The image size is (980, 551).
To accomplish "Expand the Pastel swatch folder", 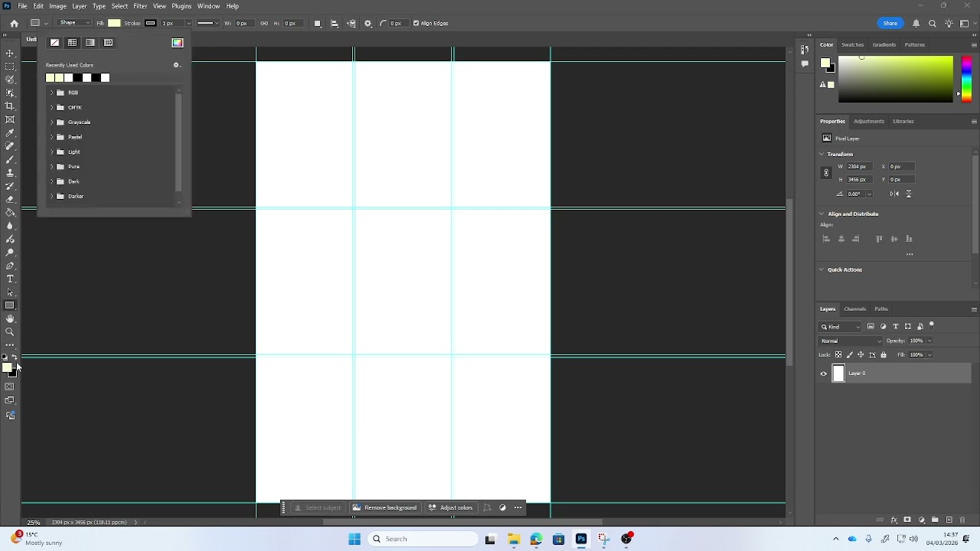I will pos(51,137).
